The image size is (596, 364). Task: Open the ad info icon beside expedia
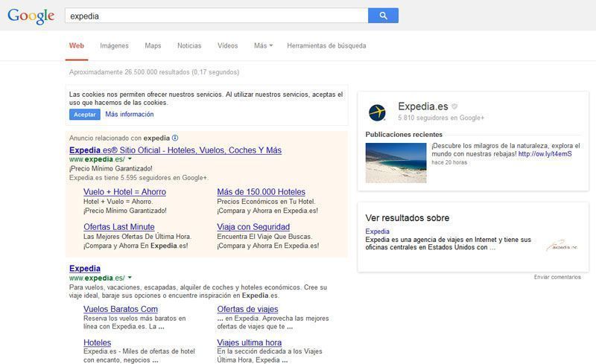[175, 138]
